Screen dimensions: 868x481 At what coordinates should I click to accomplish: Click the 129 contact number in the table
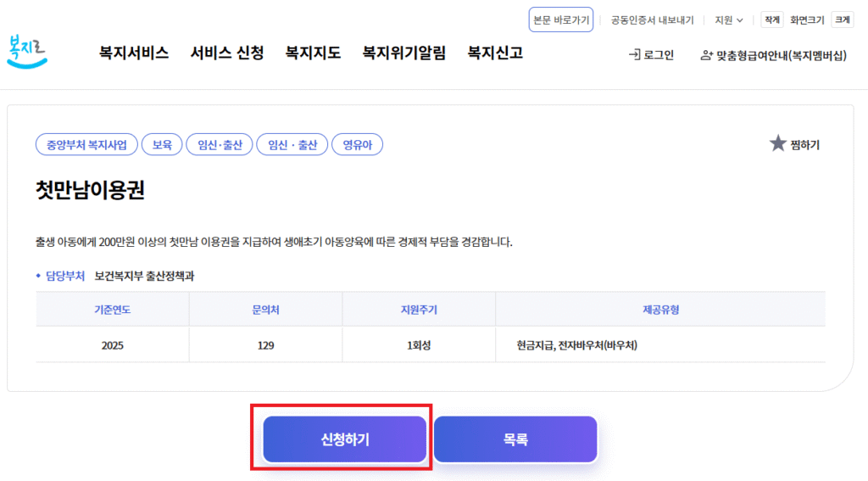tap(264, 345)
